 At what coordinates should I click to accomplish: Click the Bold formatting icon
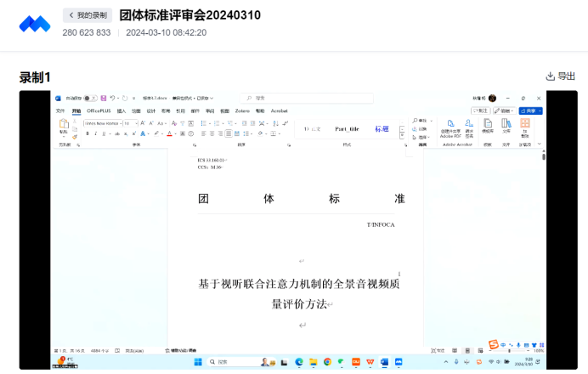86,133
